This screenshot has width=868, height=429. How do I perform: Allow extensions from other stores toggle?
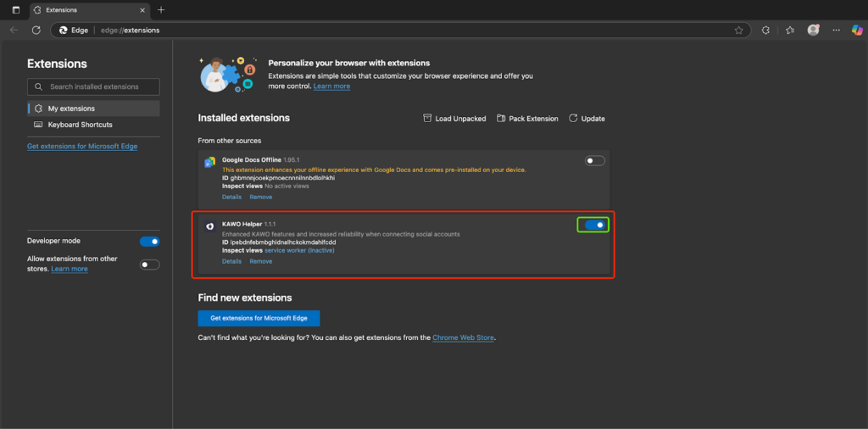[149, 265]
